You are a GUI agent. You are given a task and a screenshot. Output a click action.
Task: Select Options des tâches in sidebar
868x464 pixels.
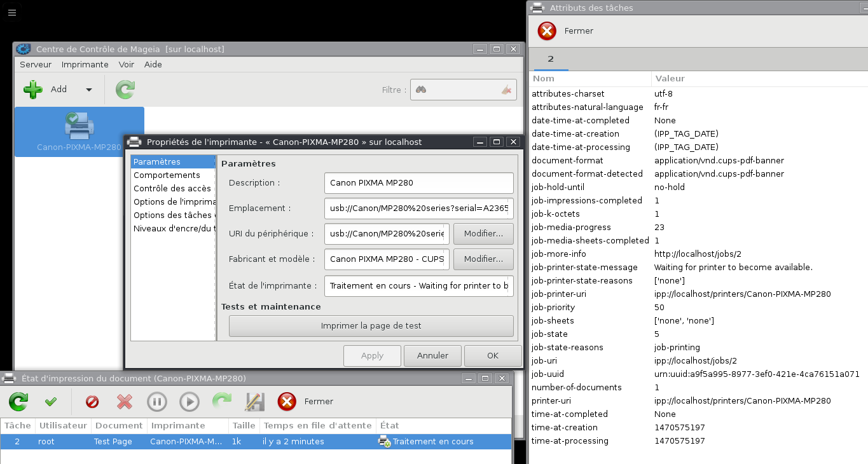click(x=173, y=215)
